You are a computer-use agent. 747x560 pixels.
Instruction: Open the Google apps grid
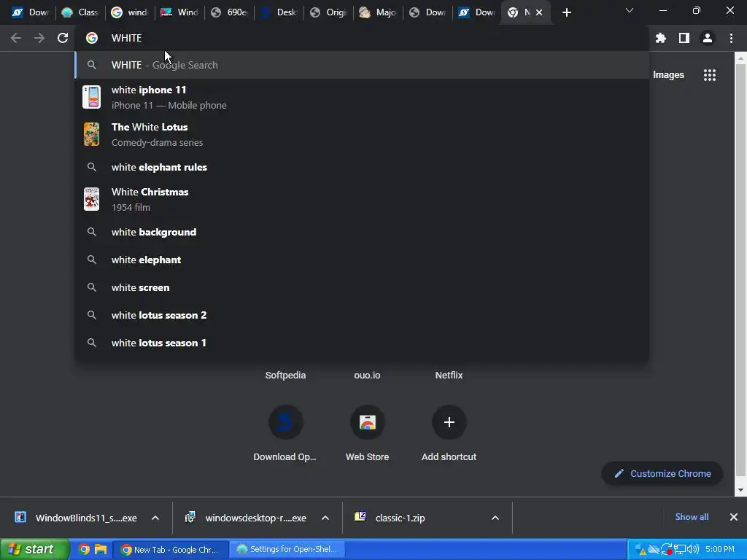tap(710, 75)
